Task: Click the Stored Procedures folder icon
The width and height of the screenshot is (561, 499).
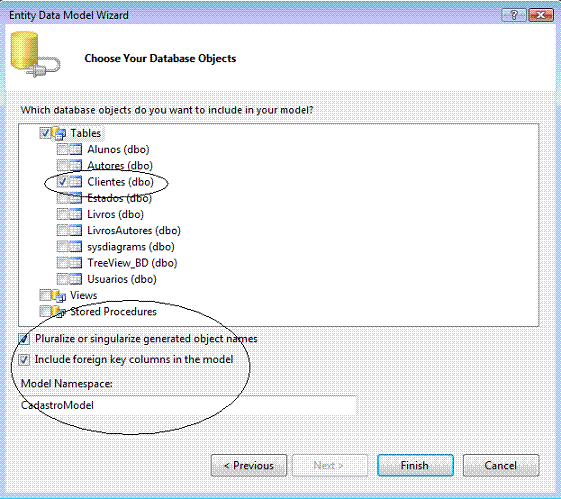Action: [x=59, y=312]
